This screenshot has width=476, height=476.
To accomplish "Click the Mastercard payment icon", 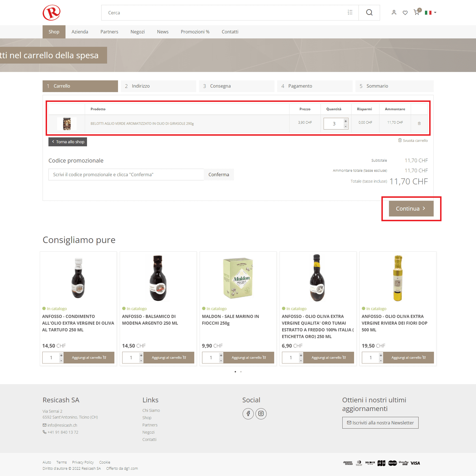I will tap(392, 463).
